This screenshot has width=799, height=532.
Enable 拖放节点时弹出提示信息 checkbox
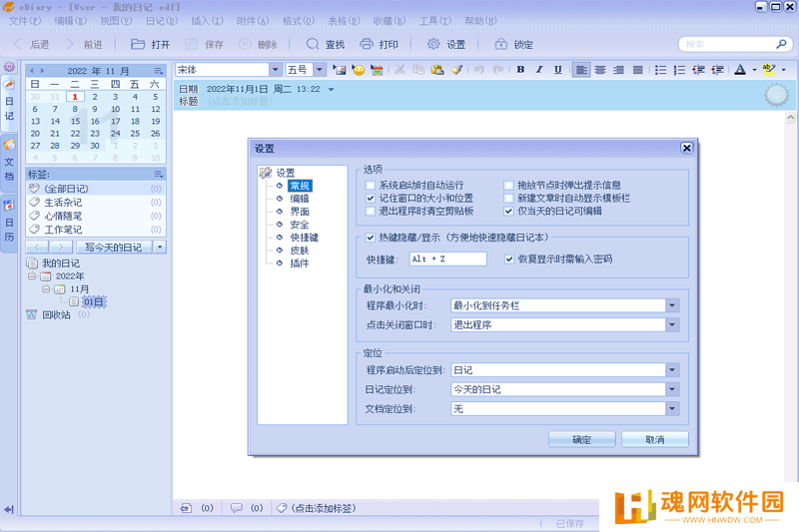[x=508, y=186]
